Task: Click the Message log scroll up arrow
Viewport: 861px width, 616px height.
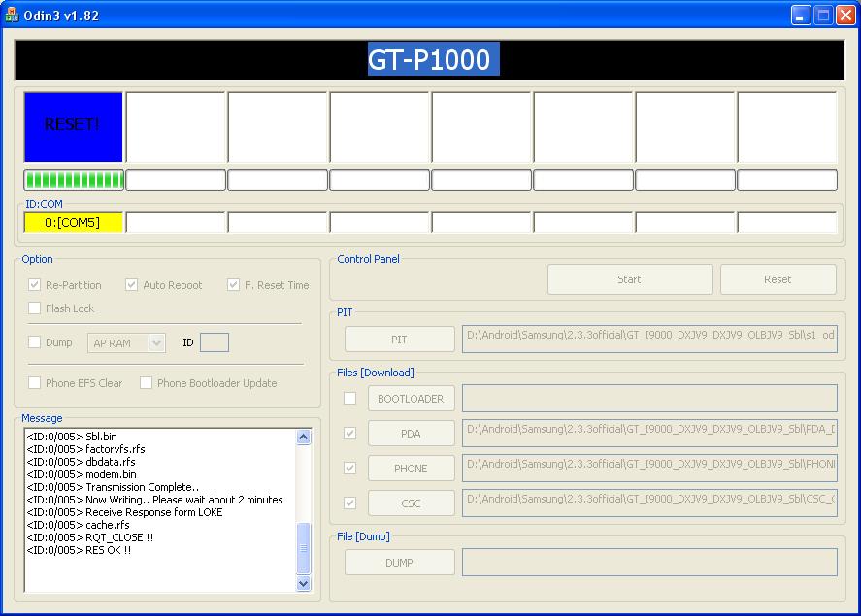Action: tap(304, 438)
